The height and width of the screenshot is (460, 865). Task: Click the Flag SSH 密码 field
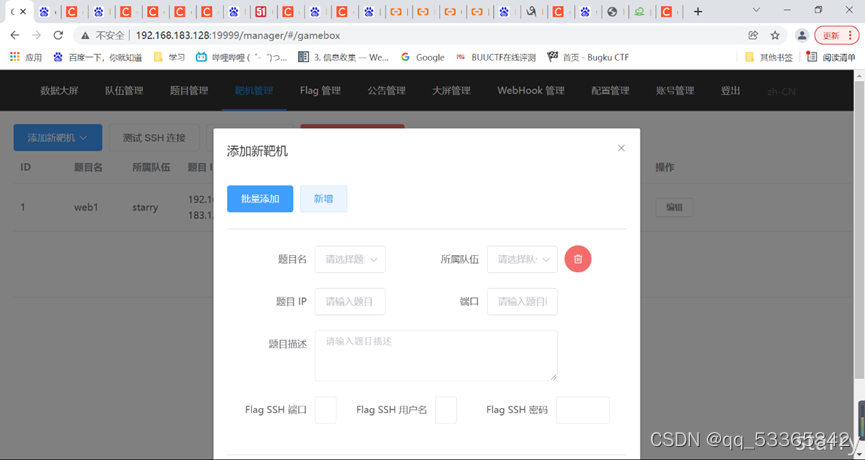(x=583, y=410)
